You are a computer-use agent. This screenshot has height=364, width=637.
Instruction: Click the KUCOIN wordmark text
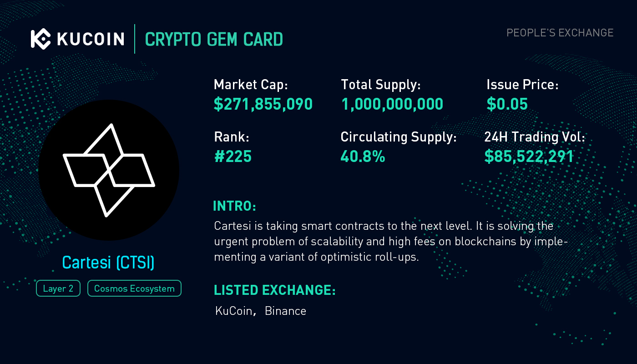91,39
